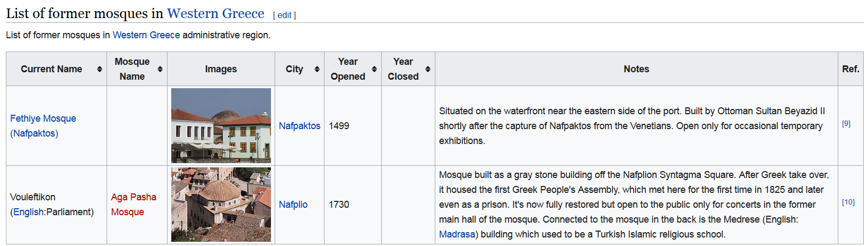Open Western Greece link in description text
The image size is (868, 246).
[146, 35]
